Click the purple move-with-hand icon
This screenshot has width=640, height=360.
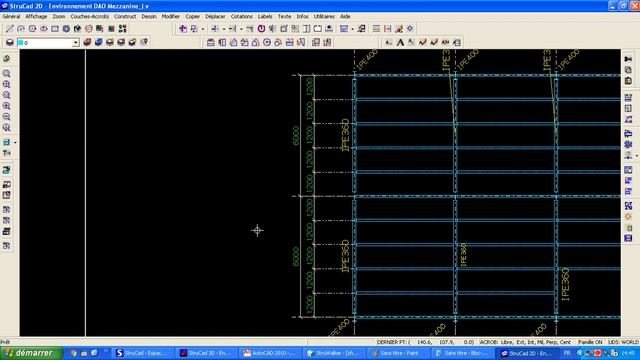(x=183, y=29)
